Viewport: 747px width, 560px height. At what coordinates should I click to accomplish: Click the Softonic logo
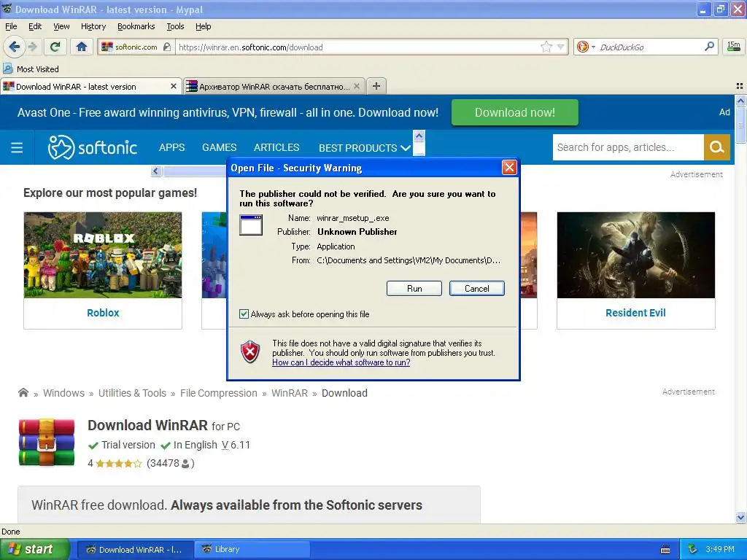click(x=93, y=147)
